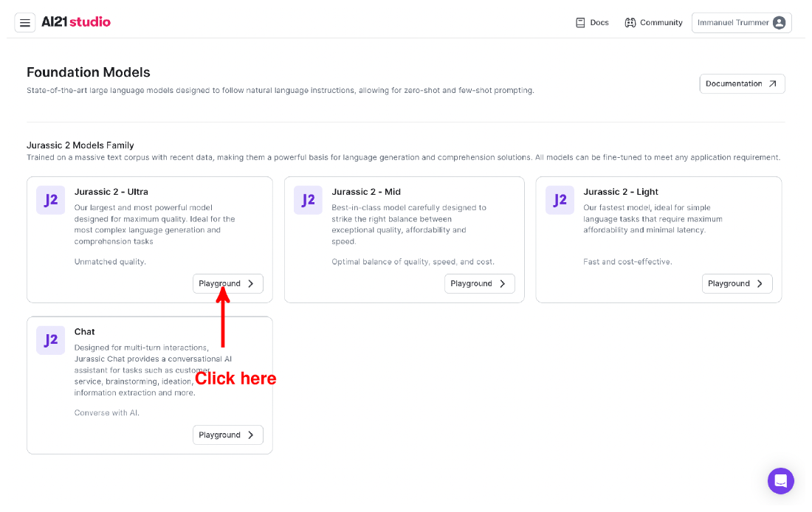This screenshot has width=812, height=512.
Task: Click the J2 icon on Jurassic 2 - Mid card
Action: 308,200
